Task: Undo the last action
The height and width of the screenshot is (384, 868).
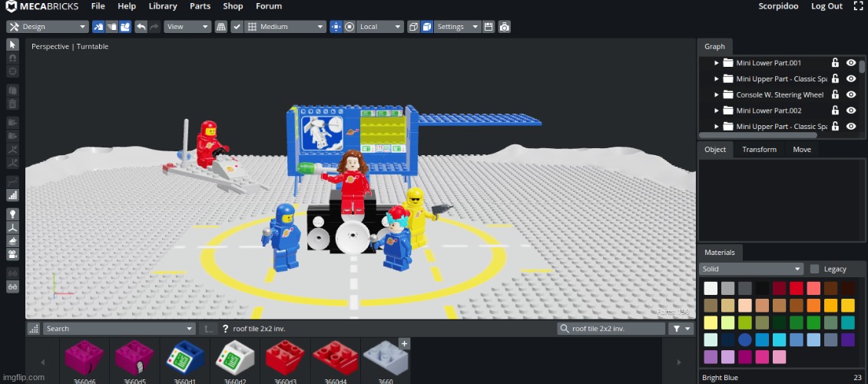Action: (141, 27)
